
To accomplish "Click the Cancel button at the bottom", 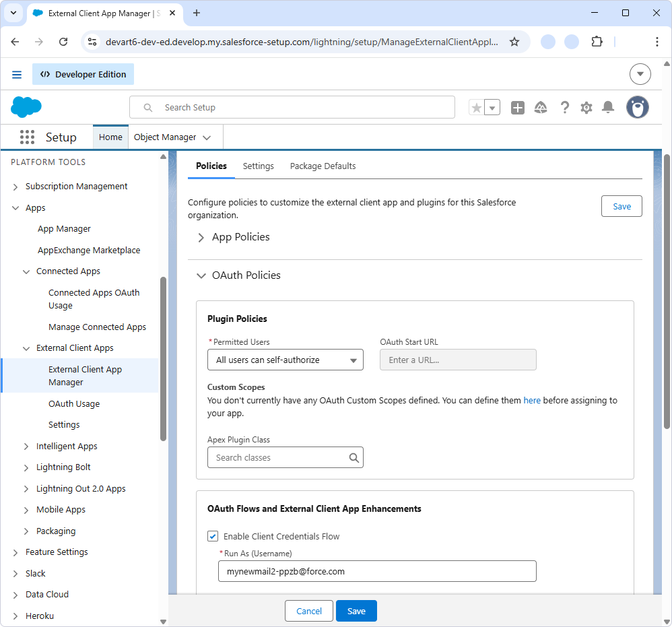I will pos(308,611).
